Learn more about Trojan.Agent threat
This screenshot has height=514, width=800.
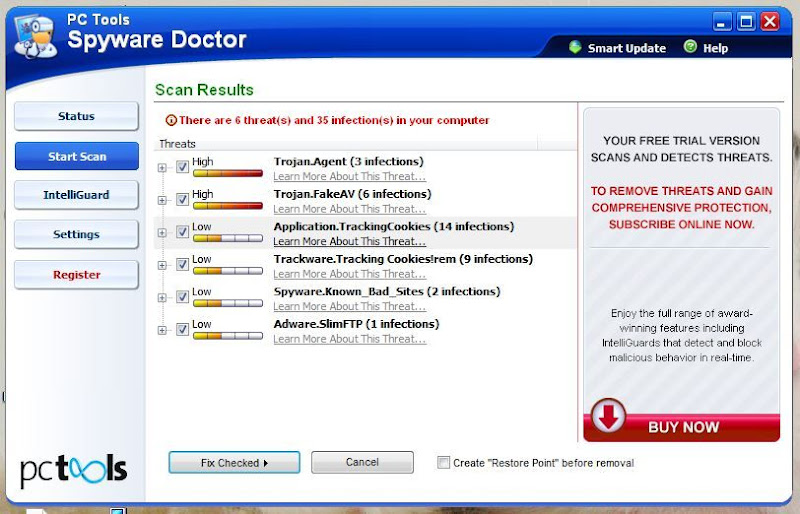click(x=349, y=176)
